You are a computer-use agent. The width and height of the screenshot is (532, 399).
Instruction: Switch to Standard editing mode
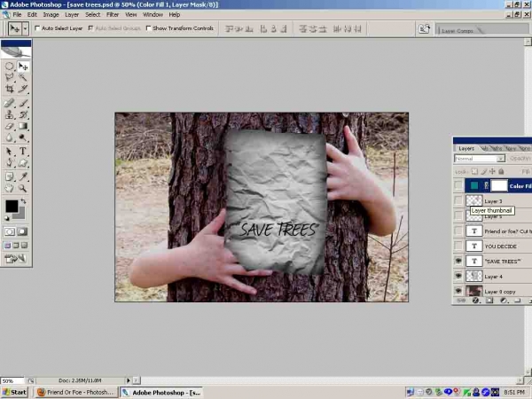[x=10, y=231]
